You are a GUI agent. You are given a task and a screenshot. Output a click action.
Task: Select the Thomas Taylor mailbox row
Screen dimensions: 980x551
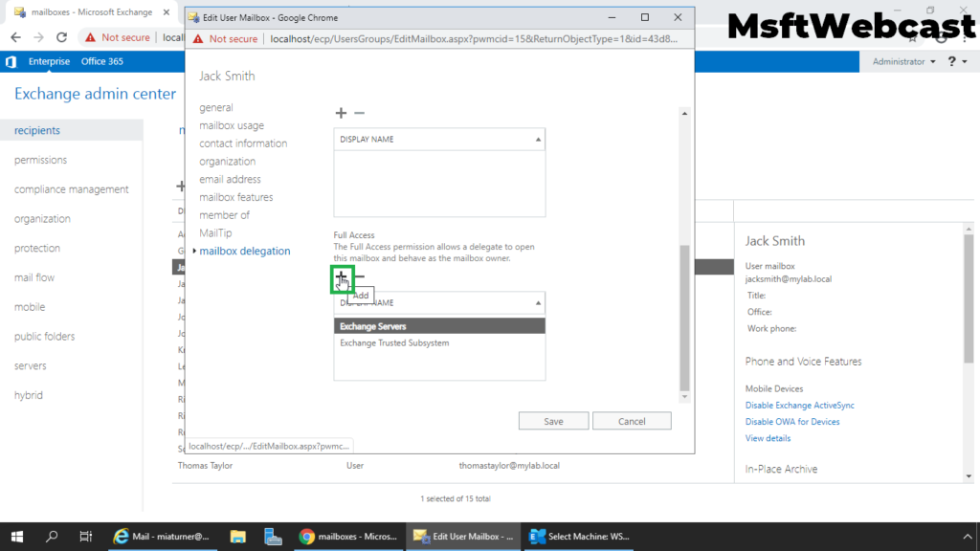tap(453, 466)
